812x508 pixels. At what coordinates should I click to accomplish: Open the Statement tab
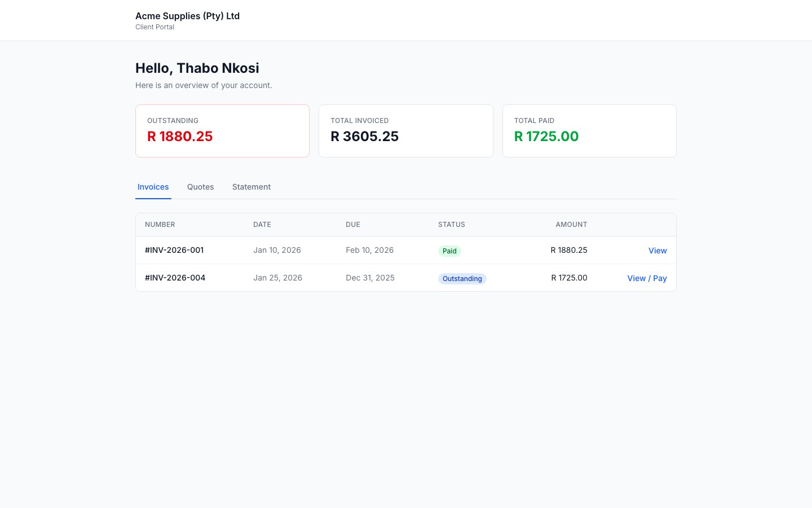point(251,187)
